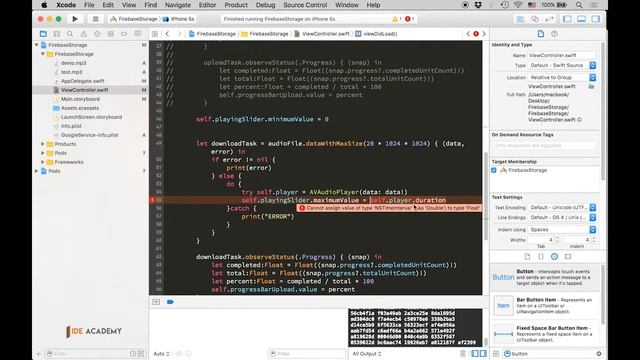
Task: Toggle the Navigator pane visibility
Action: pyautogui.click(x=567, y=19)
